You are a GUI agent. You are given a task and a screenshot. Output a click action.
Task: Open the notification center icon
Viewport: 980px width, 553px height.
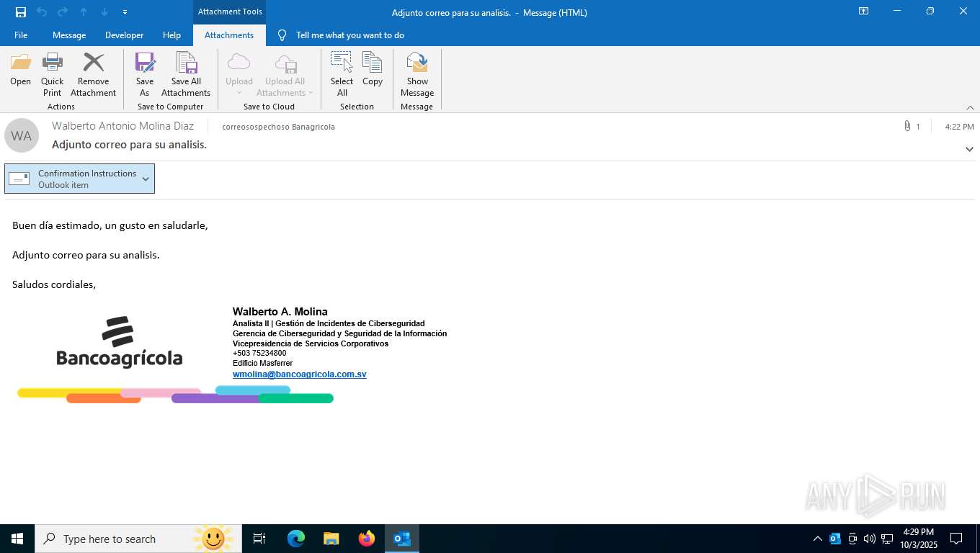tap(956, 539)
